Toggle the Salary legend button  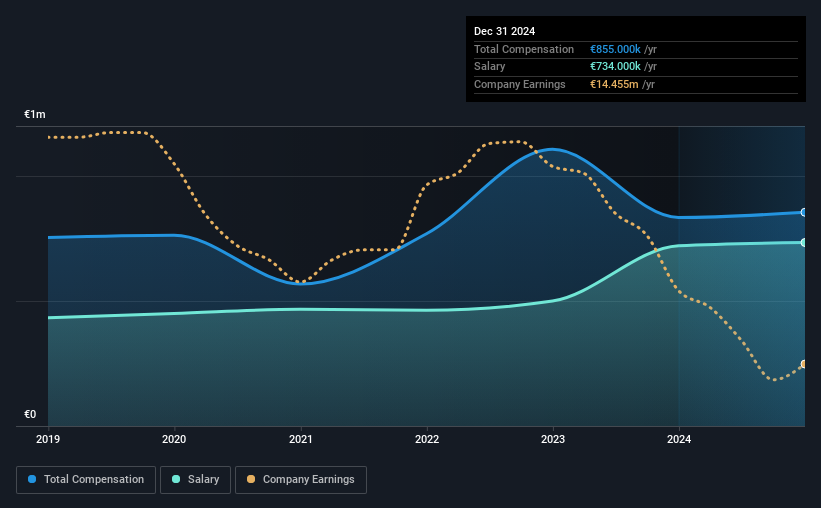[195, 480]
